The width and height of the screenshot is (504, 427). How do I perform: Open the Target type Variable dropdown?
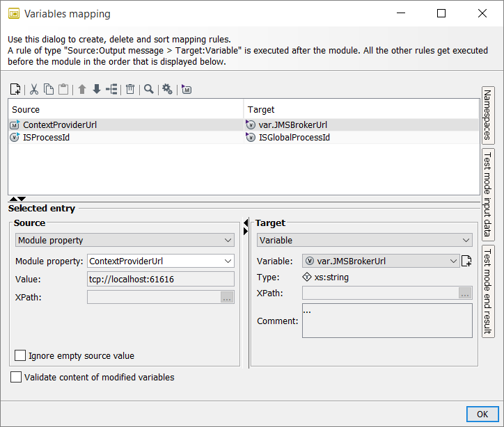364,240
